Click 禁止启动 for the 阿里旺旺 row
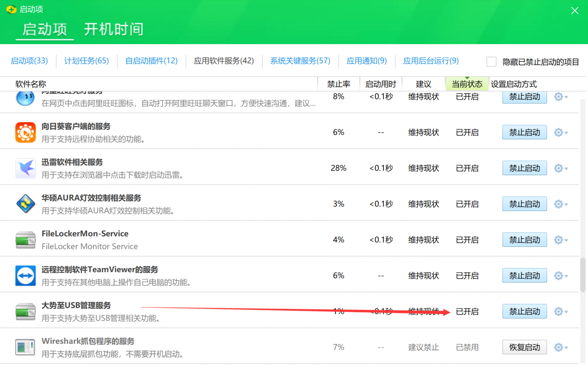The width and height of the screenshot is (588, 371). 524,97
